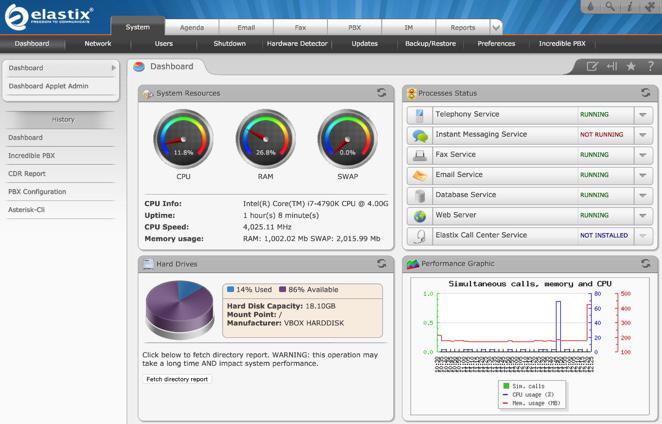Screen dimensions: 662x424
Task: Click the CPU gauge dial
Action: (x=183, y=139)
